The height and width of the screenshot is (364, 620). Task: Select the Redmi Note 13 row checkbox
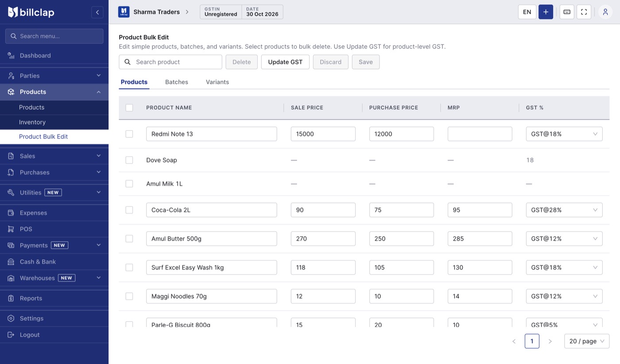point(129,134)
